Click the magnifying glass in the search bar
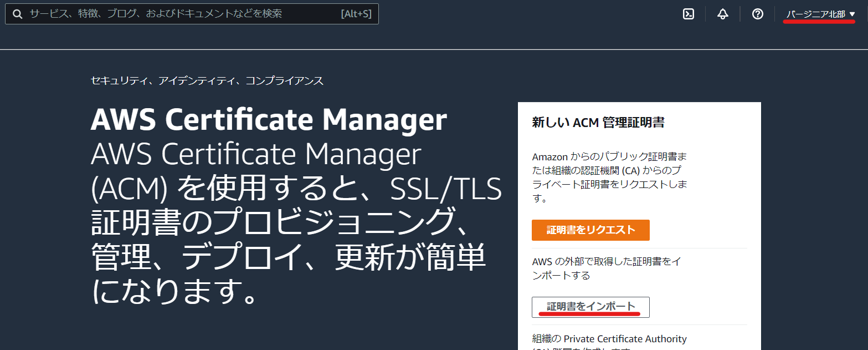 [17, 13]
